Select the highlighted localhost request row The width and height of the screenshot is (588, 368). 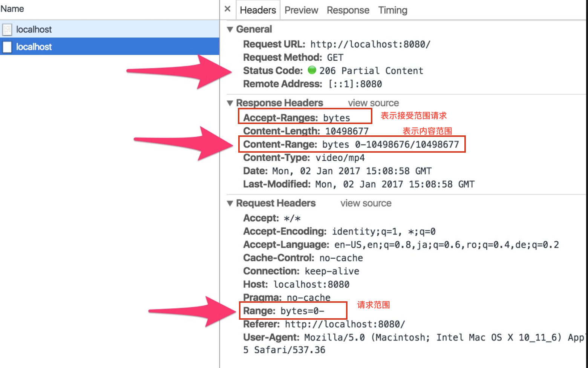pos(110,46)
